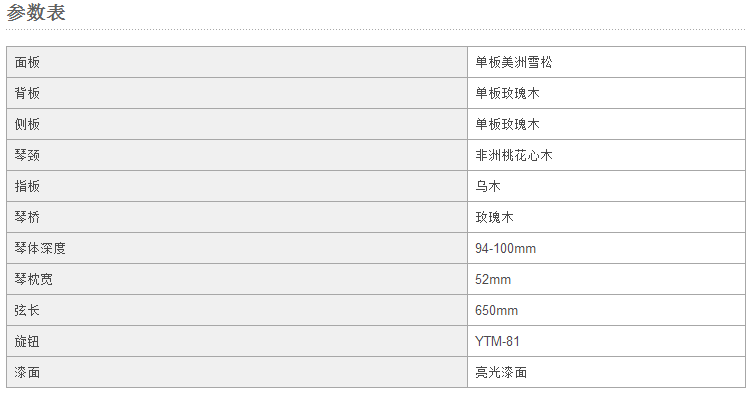The height and width of the screenshot is (395, 755).
Task: Click the 参数表 heading
Action: [x=36, y=13]
